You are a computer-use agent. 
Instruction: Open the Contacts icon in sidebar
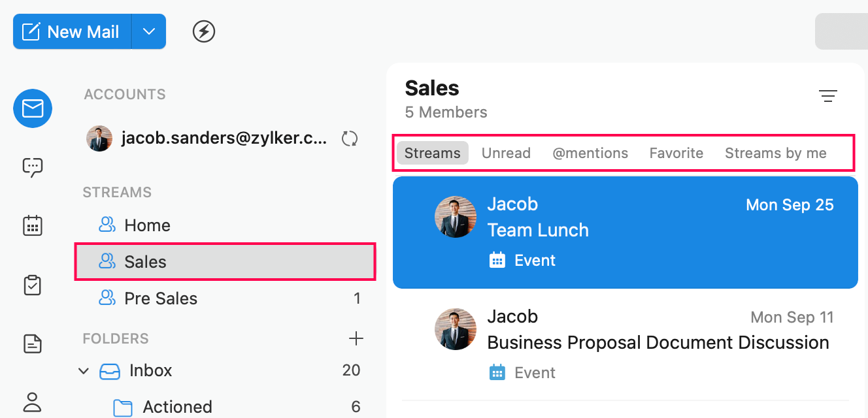[33, 400]
